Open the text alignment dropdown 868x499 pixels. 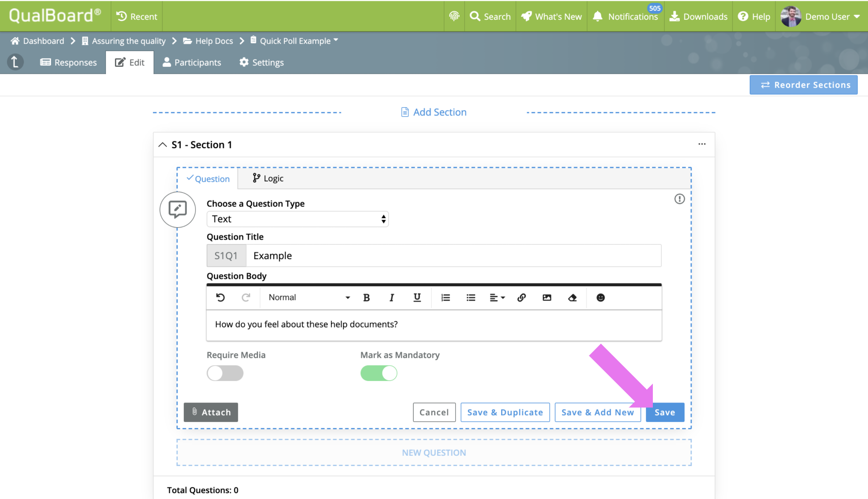click(x=497, y=297)
